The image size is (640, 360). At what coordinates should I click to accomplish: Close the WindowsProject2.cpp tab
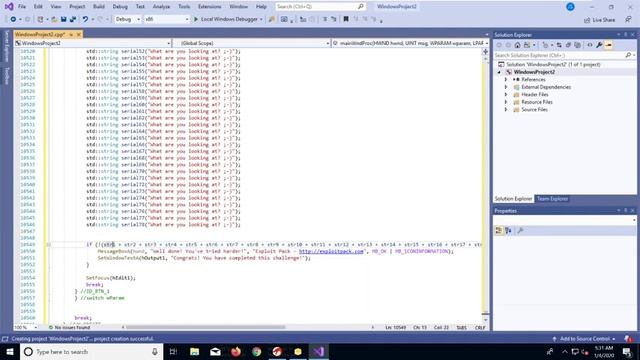tap(79, 35)
